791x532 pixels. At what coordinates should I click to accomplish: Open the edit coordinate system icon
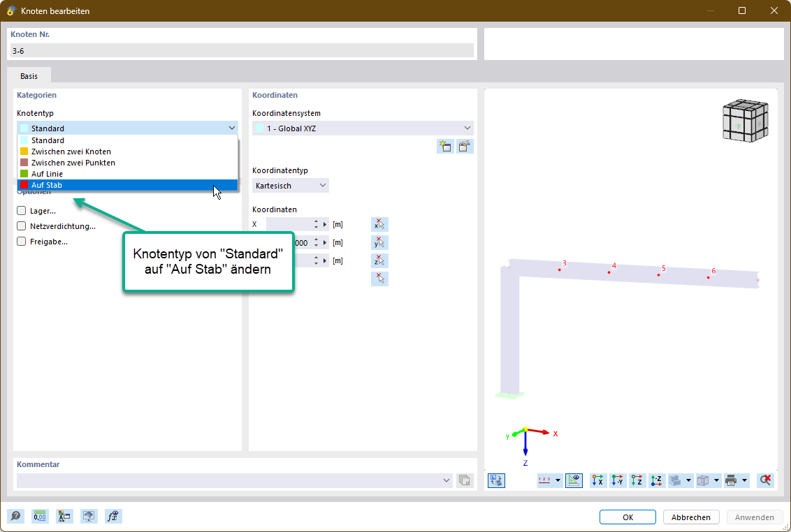[x=465, y=146]
